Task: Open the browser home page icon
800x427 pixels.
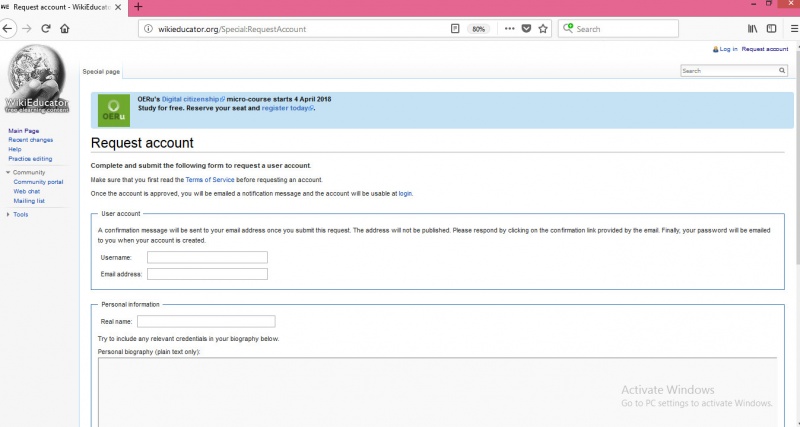Action: tap(64, 29)
